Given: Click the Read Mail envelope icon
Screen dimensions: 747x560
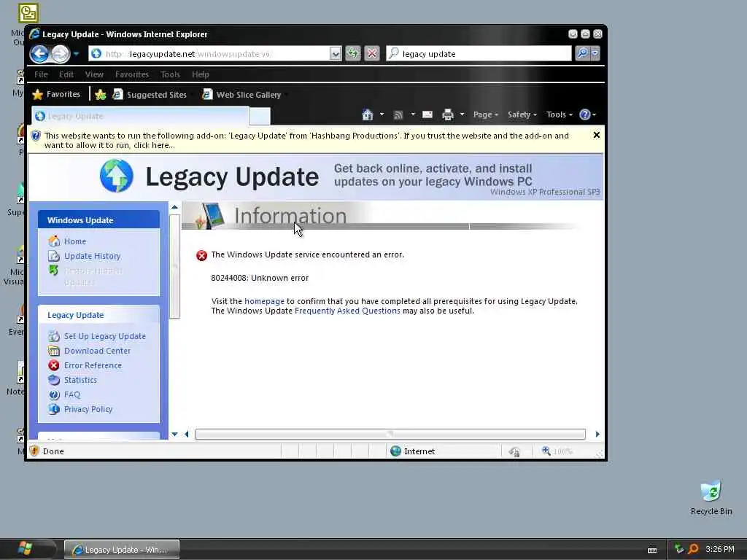Looking at the screenshot, I should 427,114.
